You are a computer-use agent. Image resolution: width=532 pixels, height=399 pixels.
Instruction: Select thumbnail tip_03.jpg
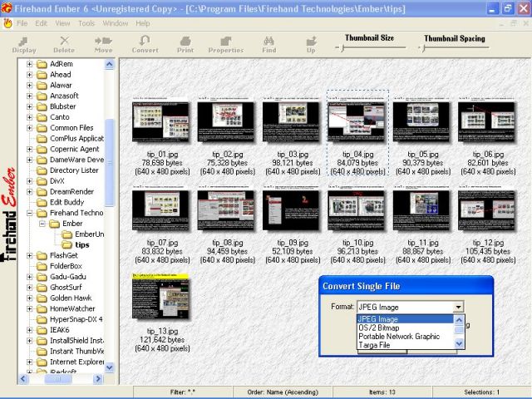292,119
